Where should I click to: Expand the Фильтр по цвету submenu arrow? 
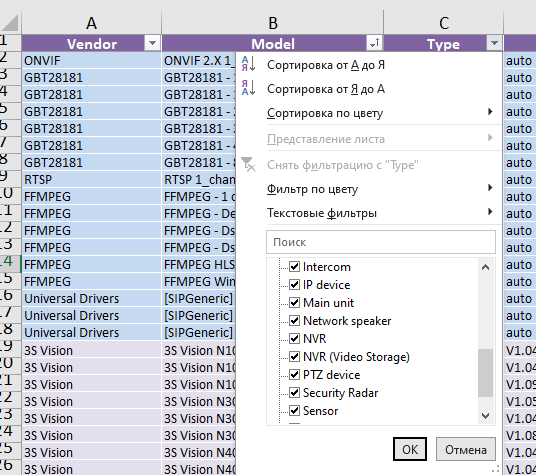coord(490,188)
